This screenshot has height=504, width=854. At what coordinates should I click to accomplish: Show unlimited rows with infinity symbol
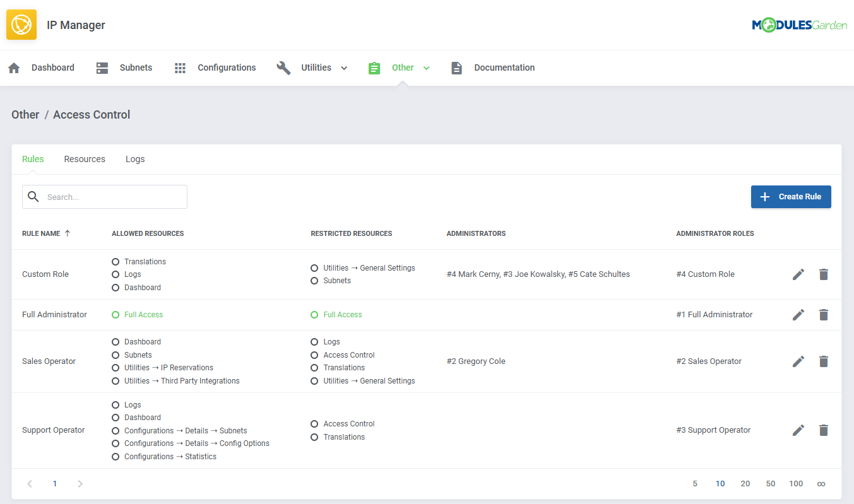(x=821, y=484)
